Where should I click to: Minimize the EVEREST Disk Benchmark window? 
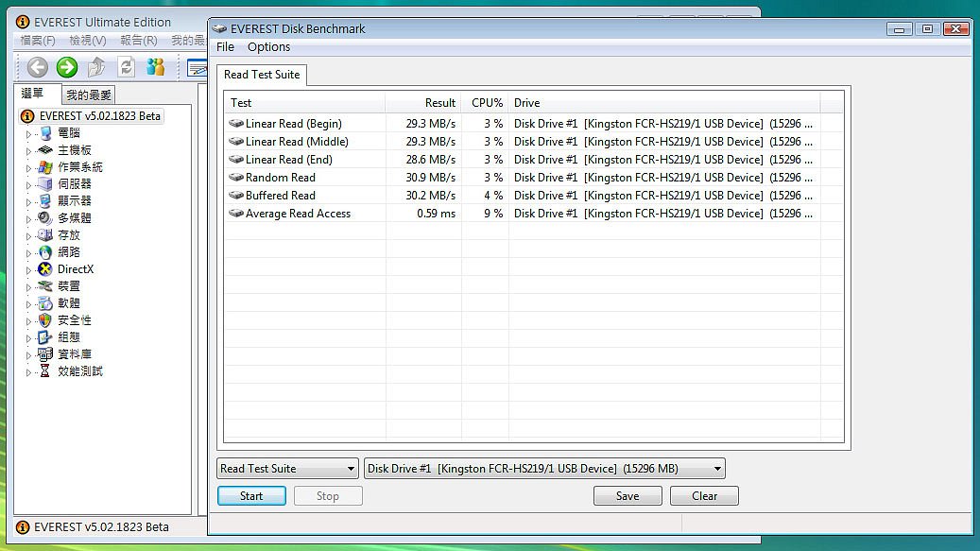(899, 28)
